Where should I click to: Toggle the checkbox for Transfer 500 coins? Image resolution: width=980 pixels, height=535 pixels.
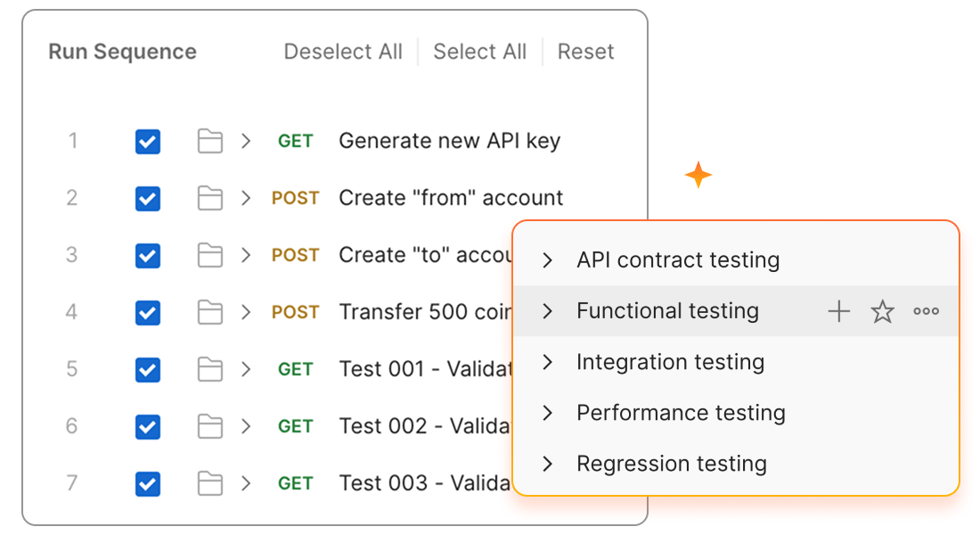(x=147, y=312)
